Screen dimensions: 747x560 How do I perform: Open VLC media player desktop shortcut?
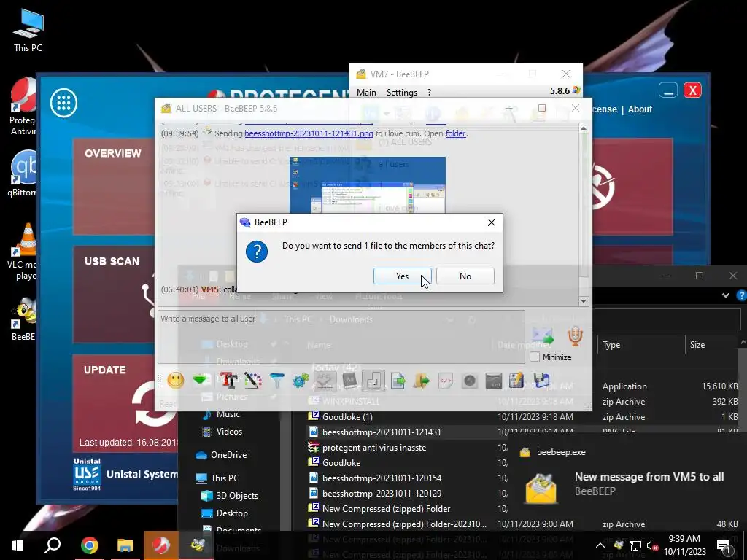pos(24,252)
